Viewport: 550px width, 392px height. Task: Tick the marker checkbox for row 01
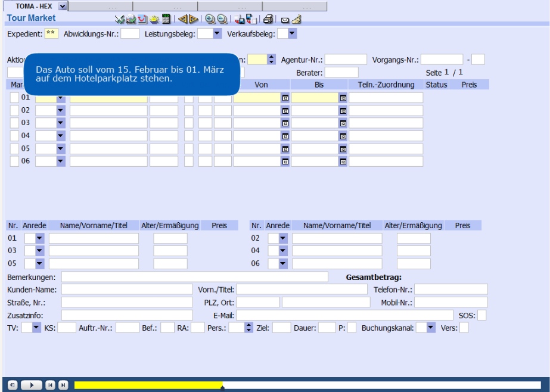click(x=14, y=98)
